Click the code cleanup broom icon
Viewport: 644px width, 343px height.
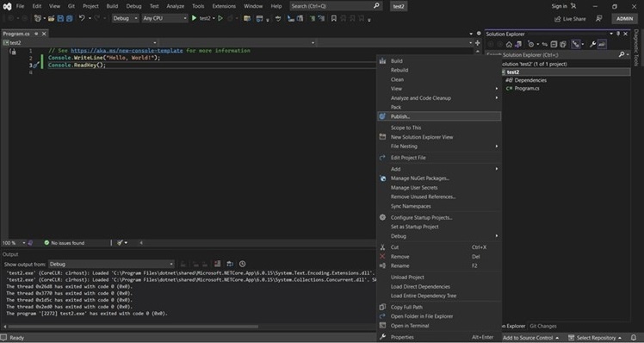pyautogui.click(x=120, y=243)
